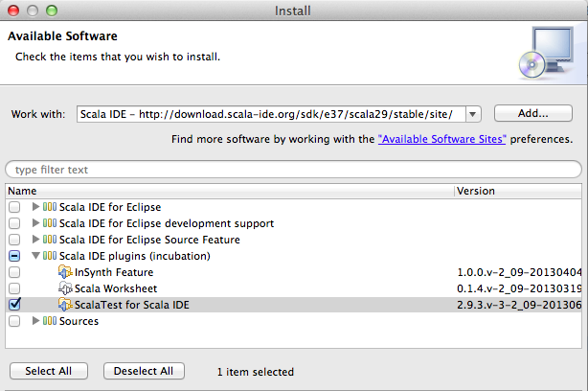This screenshot has height=391, width=588.
Task: Collapse the Scala IDE plugins (incubation) node
Action: [x=36, y=256]
